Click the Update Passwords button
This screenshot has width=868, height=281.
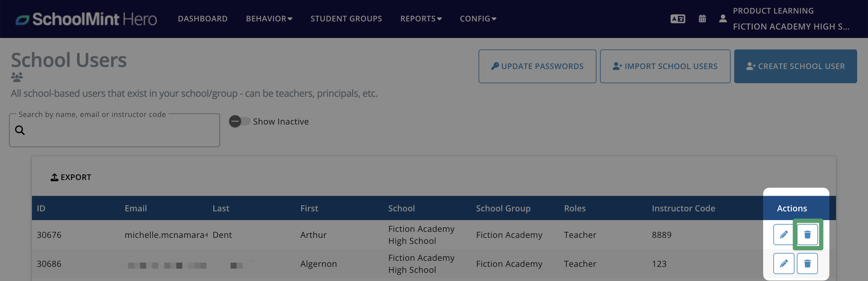click(x=537, y=66)
